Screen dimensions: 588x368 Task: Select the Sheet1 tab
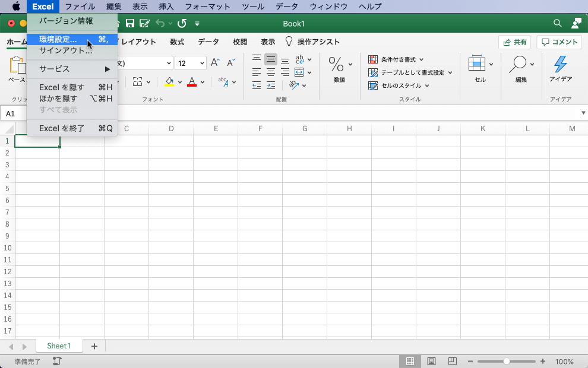click(x=59, y=346)
